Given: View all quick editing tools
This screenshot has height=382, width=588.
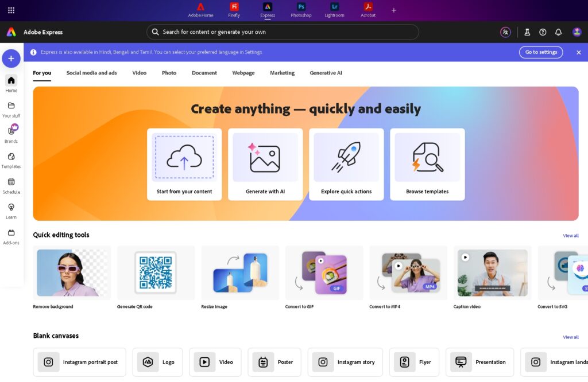Looking at the screenshot, I should [x=571, y=235].
